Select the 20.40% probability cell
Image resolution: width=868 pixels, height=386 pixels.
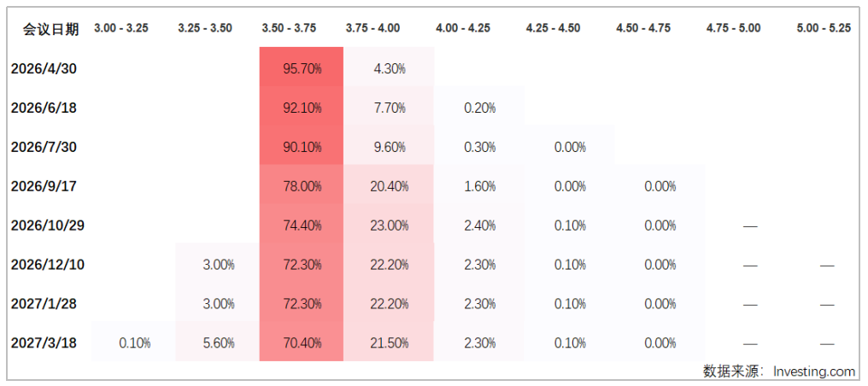click(x=390, y=186)
